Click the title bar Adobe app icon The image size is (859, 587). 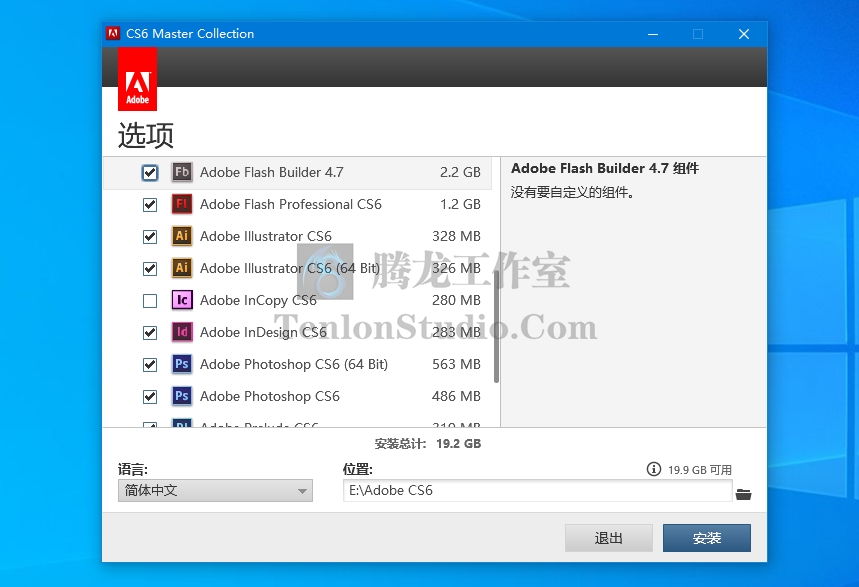113,33
